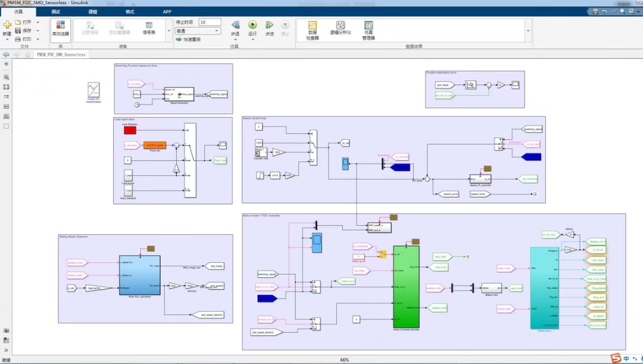Click the light-blue scope in Speed control loop

pyautogui.click(x=345, y=164)
